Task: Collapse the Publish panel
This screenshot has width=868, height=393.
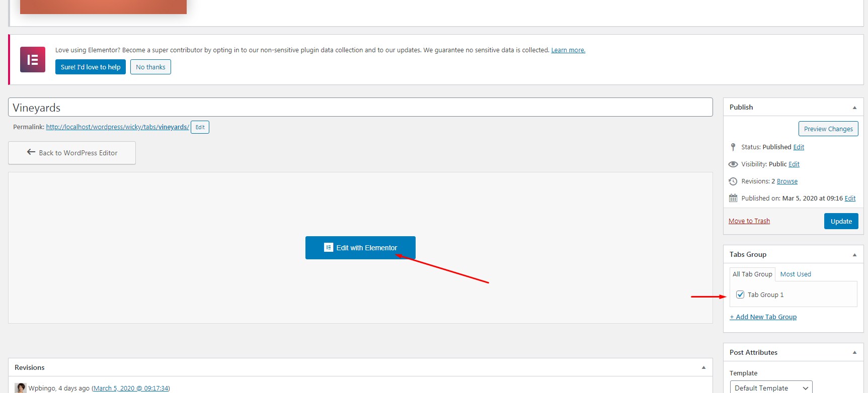Action: coord(854,108)
